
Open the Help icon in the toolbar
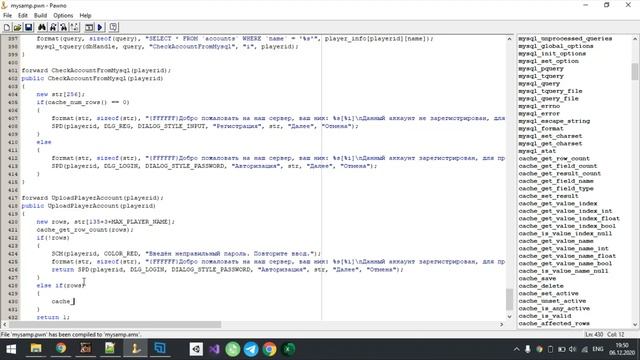tap(113, 27)
